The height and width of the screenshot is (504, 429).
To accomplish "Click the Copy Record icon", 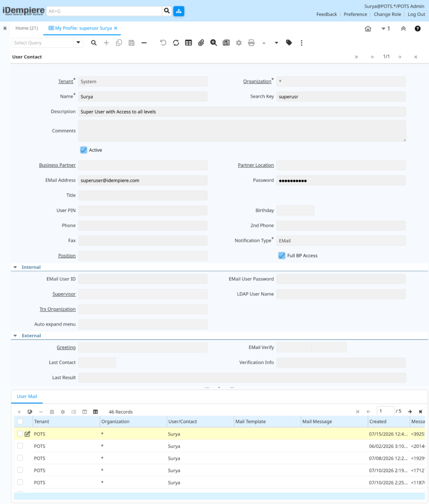I will click(x=119, y=43).
